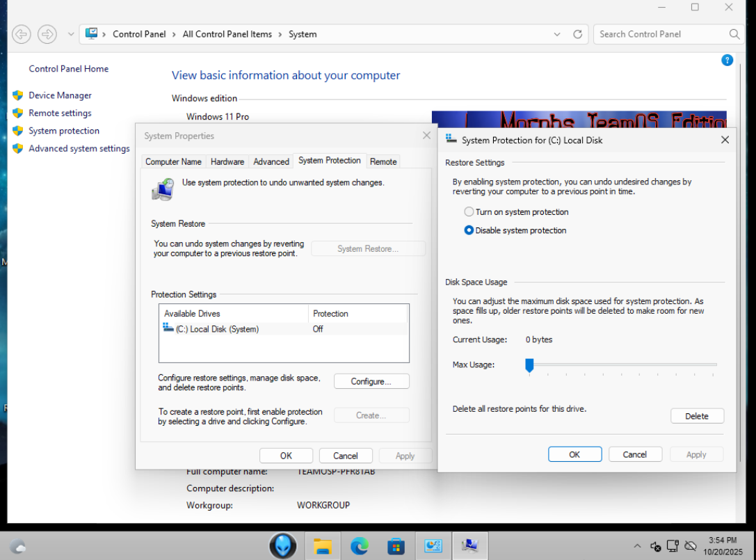This screenshot has width=756, height=560.
Task: Expand chevron after 'Control Panel' breadcrumb
Action: [174, 34]
